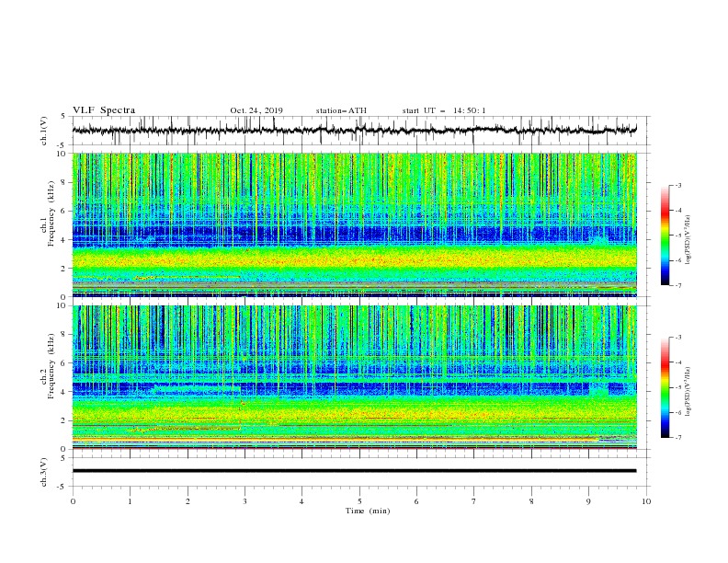
Task: Click the "10" tick label on Time axis
Action: point(646,501)
